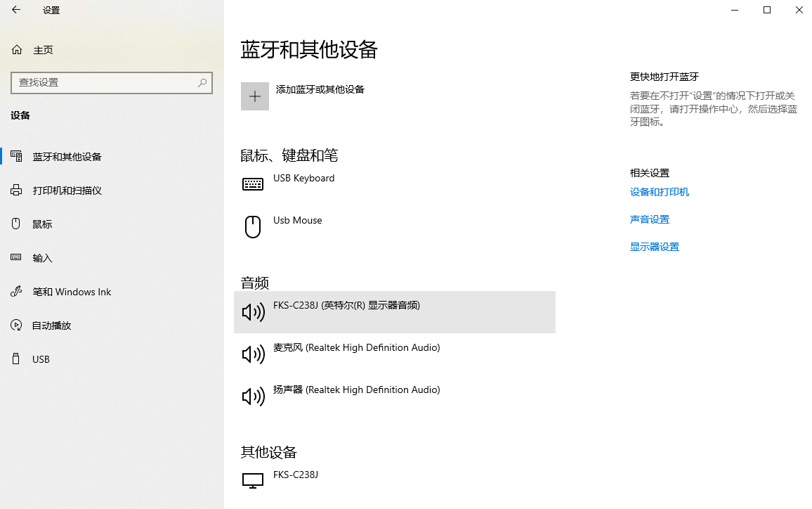
Task: Select the mouse icon for 鼠标 in sidebar
Action: 15,224
